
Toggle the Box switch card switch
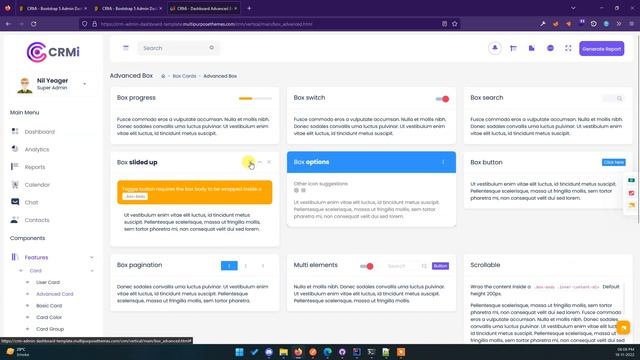pos(442,99)
